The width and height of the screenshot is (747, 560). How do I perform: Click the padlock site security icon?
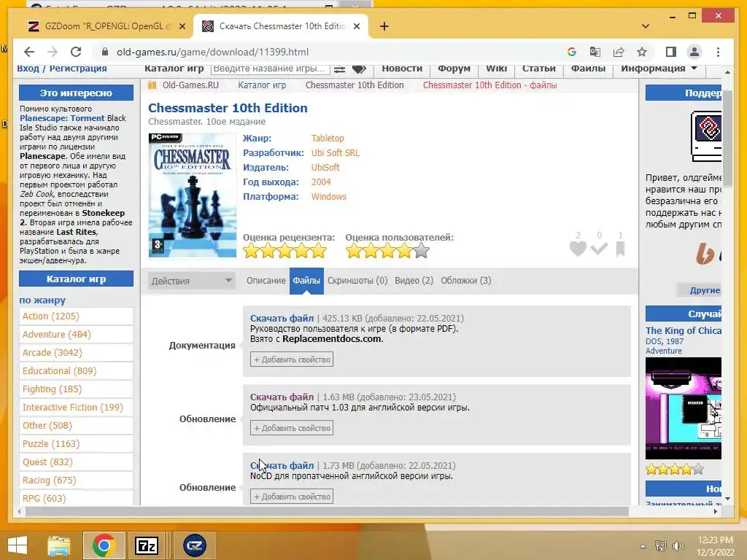105,52
